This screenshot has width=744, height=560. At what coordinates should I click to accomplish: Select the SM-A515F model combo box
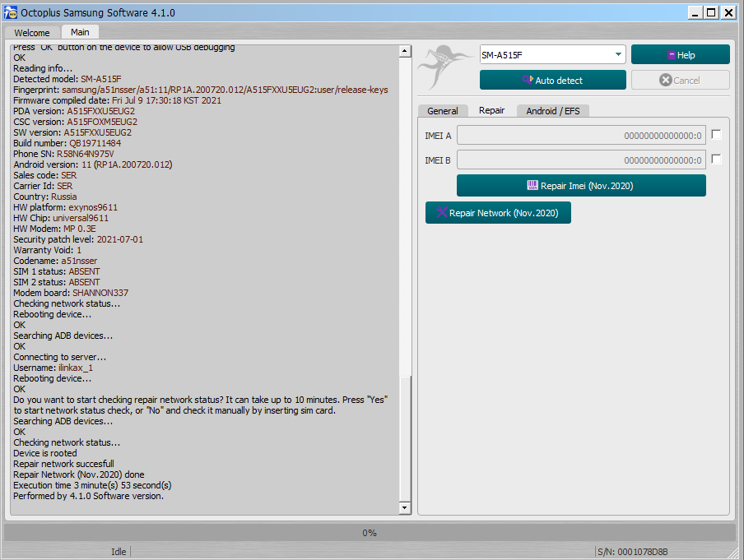[552, 54]
